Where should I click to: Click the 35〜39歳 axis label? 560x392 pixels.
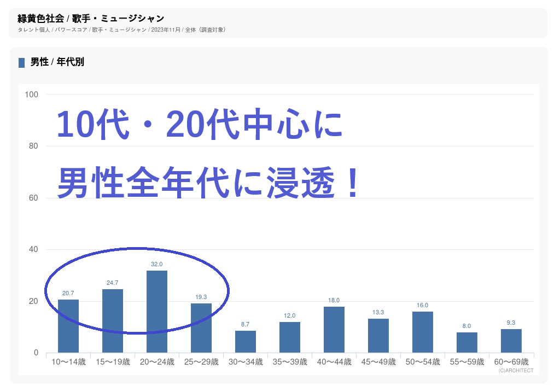coord(290,362)
